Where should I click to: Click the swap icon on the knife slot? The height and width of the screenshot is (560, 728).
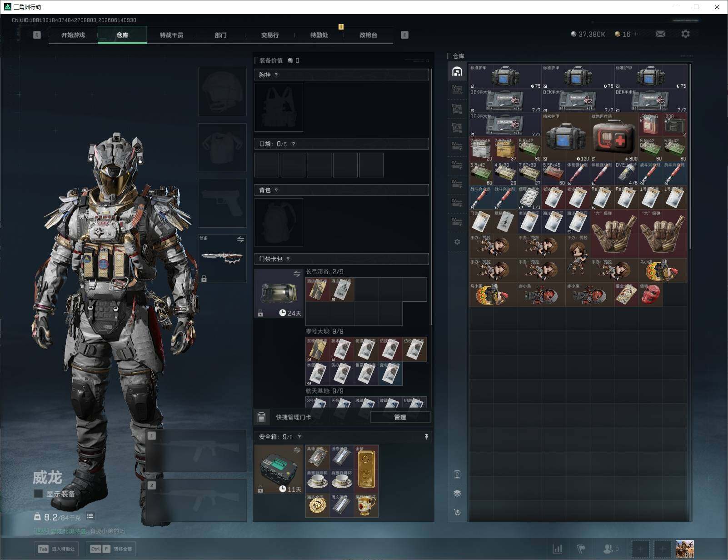point(240,239)
